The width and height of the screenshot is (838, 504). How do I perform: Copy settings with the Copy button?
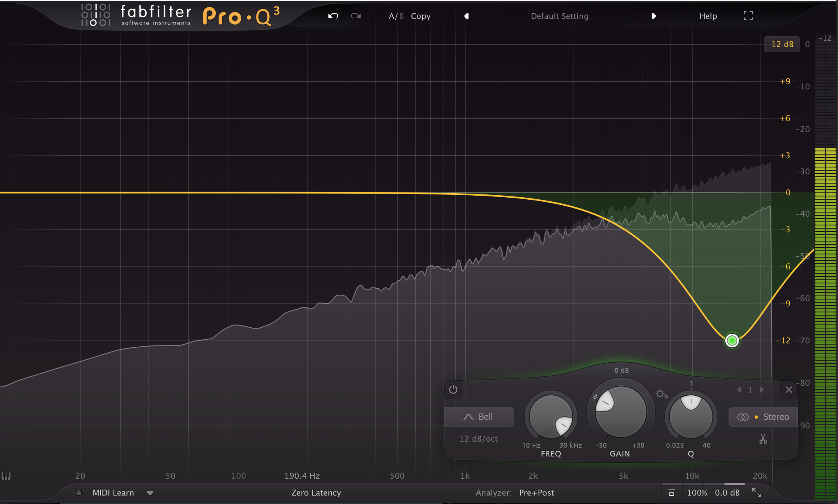(421, 16)
